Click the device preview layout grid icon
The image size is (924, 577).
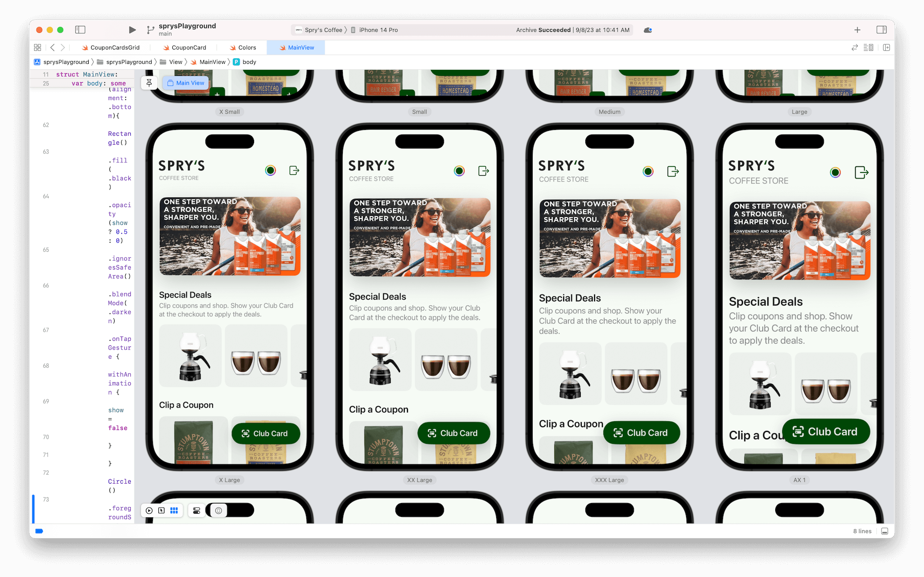(x=174, y=510)
